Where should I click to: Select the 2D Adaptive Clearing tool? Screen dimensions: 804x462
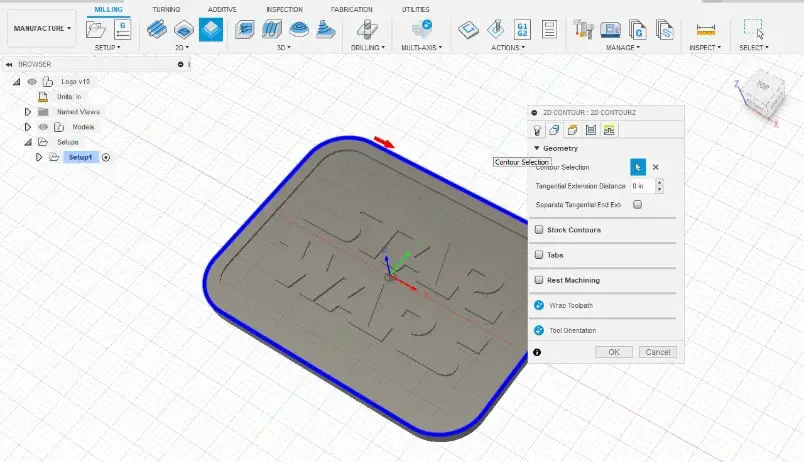156,29
